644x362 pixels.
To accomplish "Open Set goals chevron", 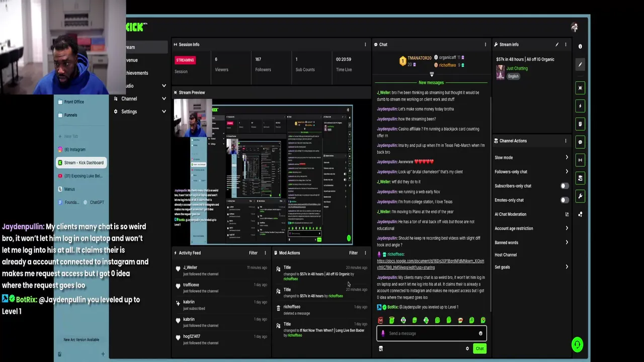I will pyautogui.click(x=567, y=267).
